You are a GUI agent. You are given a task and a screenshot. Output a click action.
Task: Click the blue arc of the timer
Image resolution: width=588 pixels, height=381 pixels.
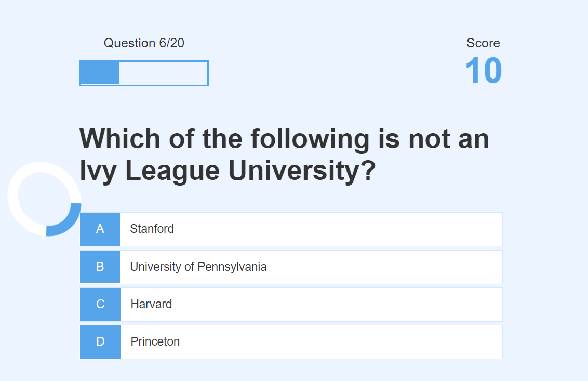click(x=69, y=224)
